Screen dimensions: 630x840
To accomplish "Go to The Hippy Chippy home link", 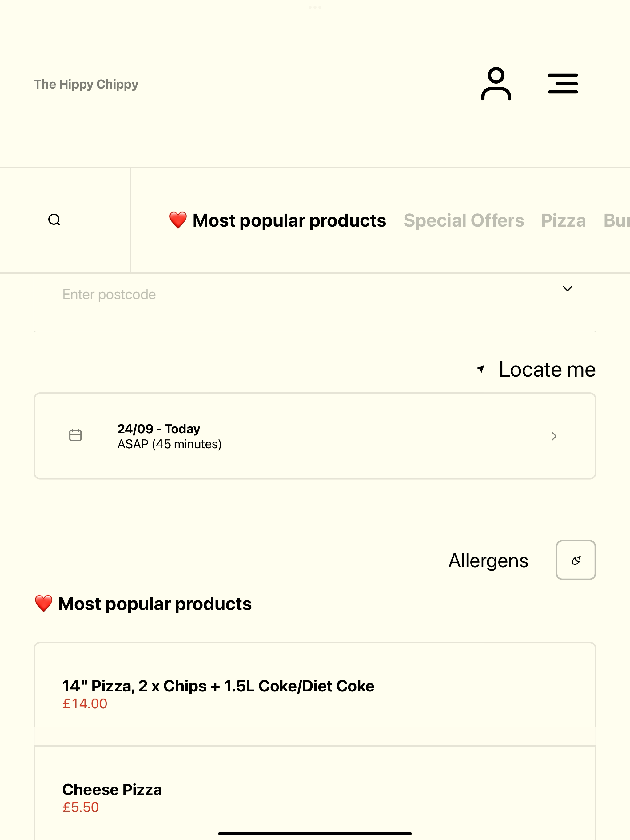I will 86,84.
